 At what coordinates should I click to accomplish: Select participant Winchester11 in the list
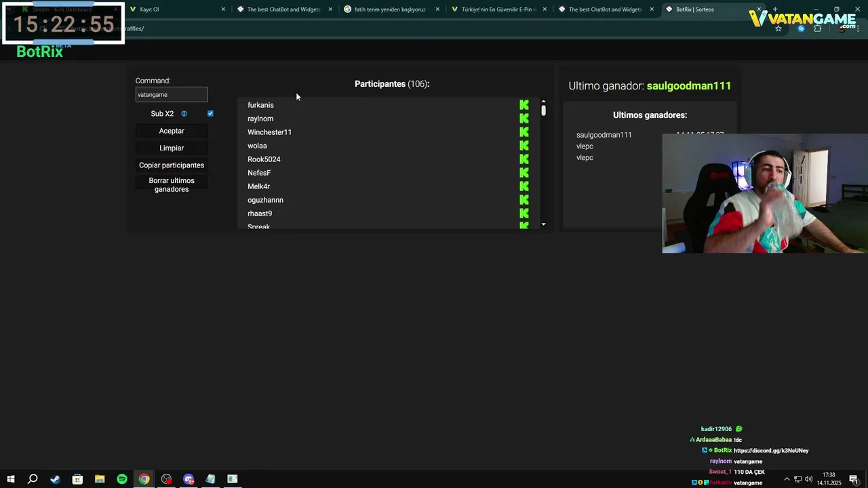coord(269,132)
